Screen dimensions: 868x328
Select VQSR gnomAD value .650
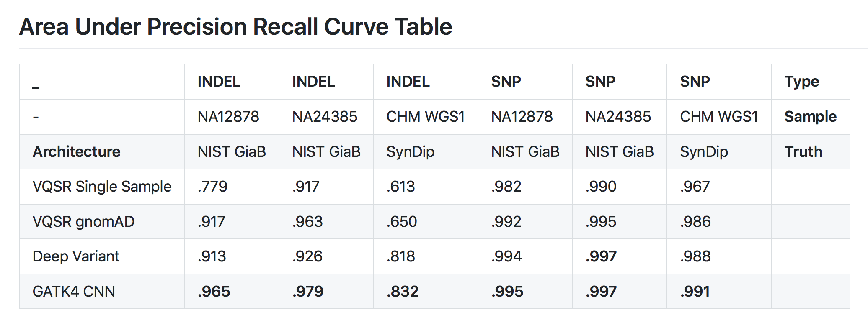click(402, 221)
